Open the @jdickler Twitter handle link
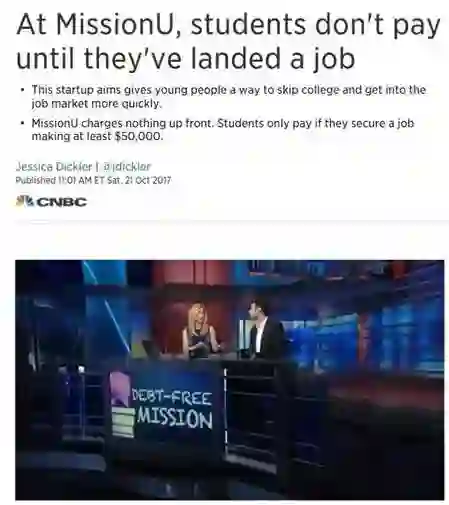This screenshot has width=449, height=505. click(x=127, y=166)
